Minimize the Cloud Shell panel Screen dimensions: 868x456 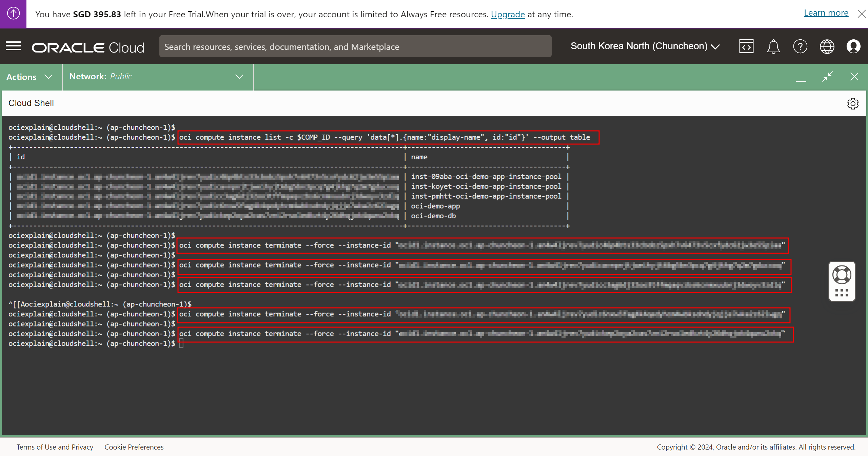point(801,77)
